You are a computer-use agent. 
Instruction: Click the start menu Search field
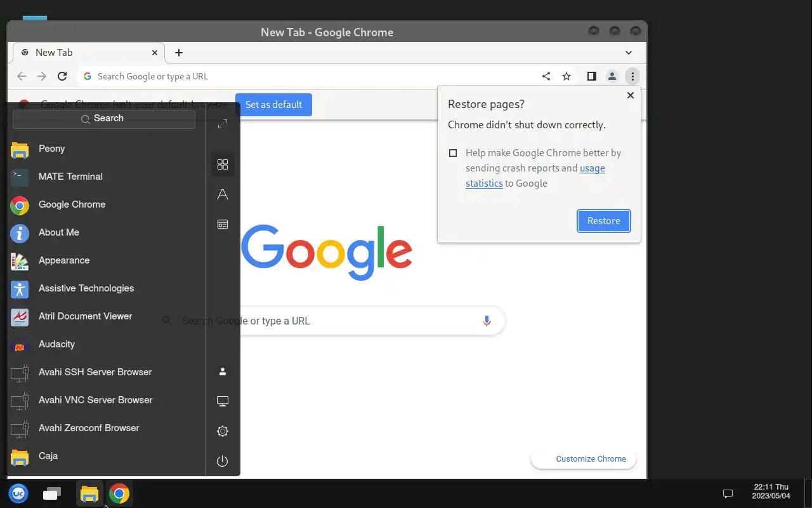(104, 119)
